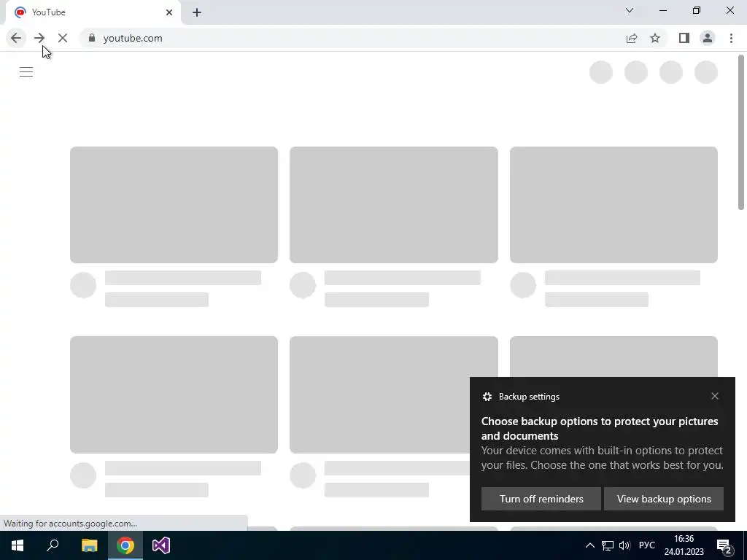Open File Explorer from taskbar
The width and height of the screenshot is (747, 560).
click(89, 545)
